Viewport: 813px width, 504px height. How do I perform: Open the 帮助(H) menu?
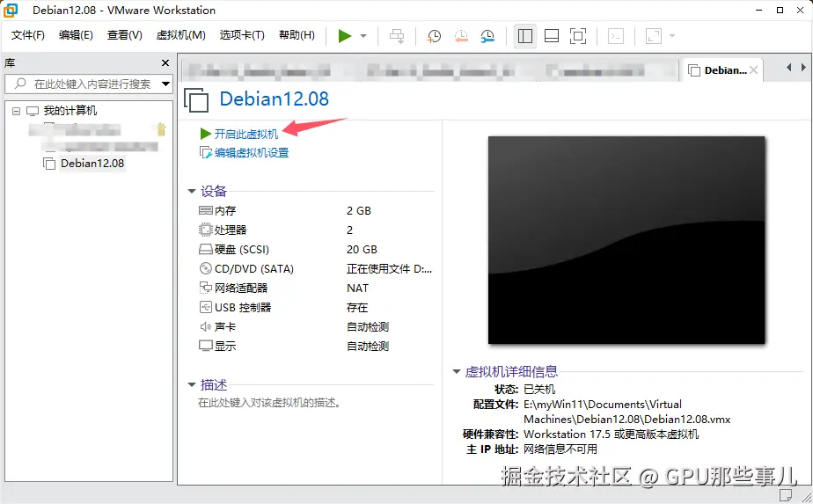tap(297, 34)
